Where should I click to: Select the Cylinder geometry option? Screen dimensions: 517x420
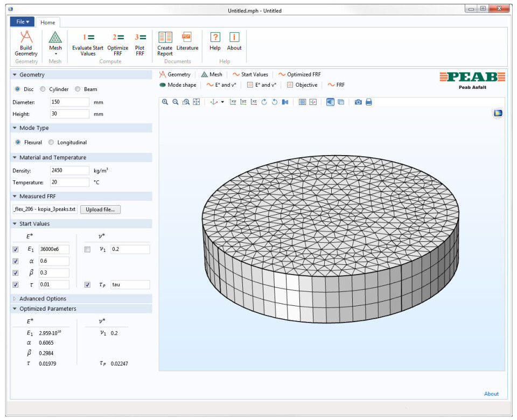43,89
